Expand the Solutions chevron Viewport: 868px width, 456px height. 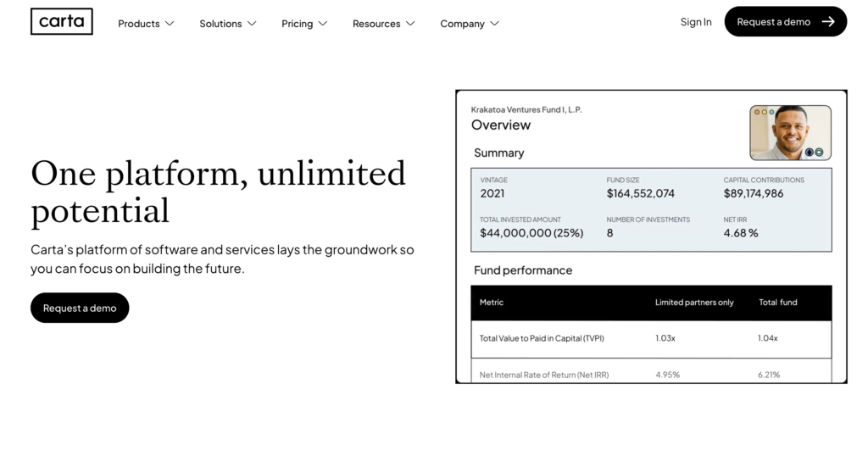point(252,23)
